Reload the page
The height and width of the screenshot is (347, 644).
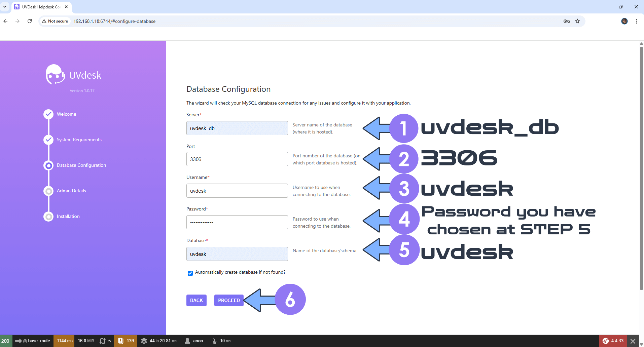(x=30, y=21)
